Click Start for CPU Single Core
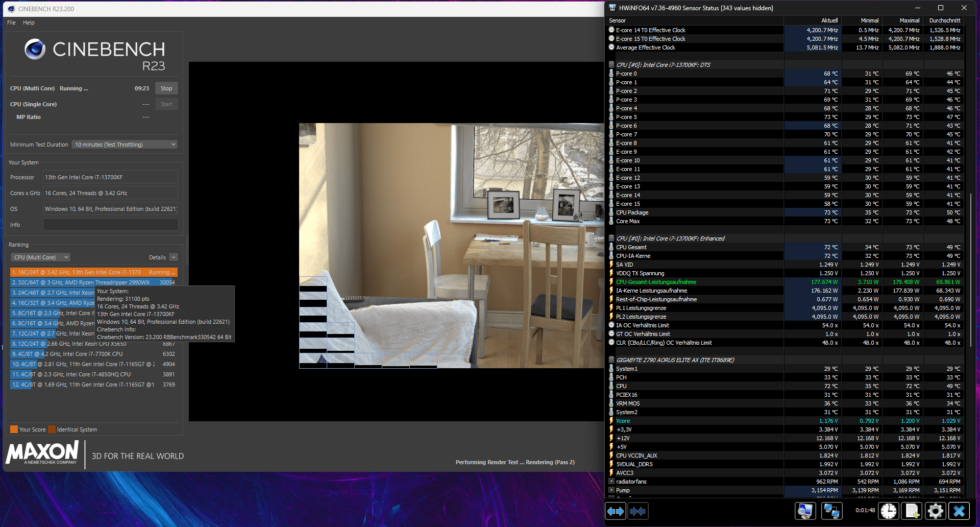Image resolution: width=980 pixels, height=527 pixels. [x=166, y=104]
